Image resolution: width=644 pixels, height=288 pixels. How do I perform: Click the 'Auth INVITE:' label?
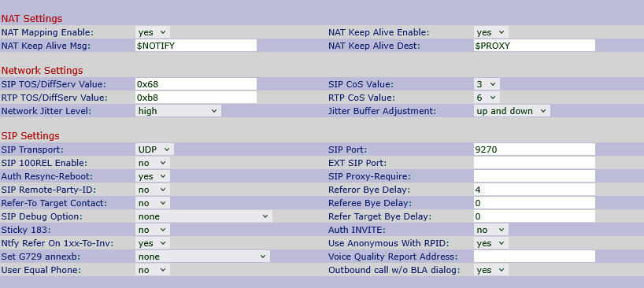pos(357,230)
